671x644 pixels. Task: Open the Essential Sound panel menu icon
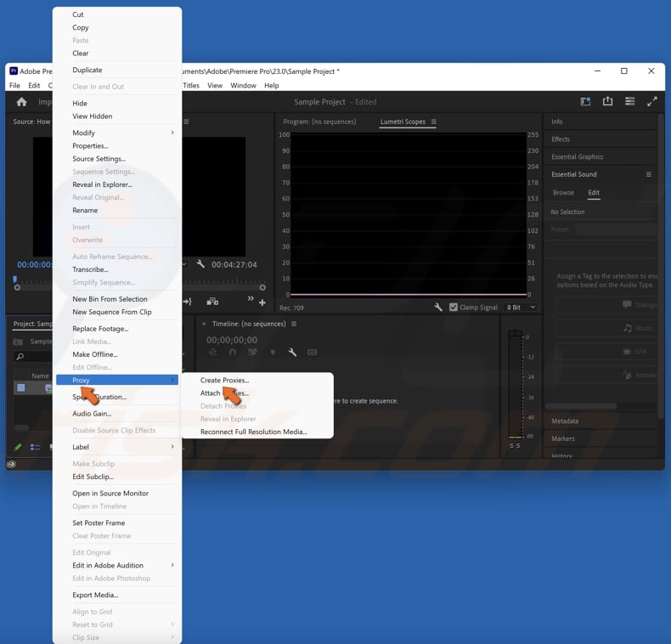648,174
